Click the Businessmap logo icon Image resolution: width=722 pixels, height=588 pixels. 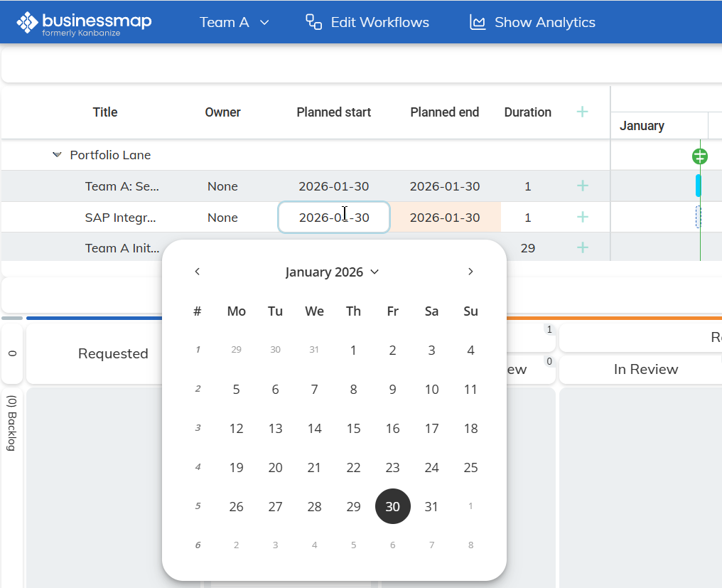pyautogui.click(x=27, y=22)
